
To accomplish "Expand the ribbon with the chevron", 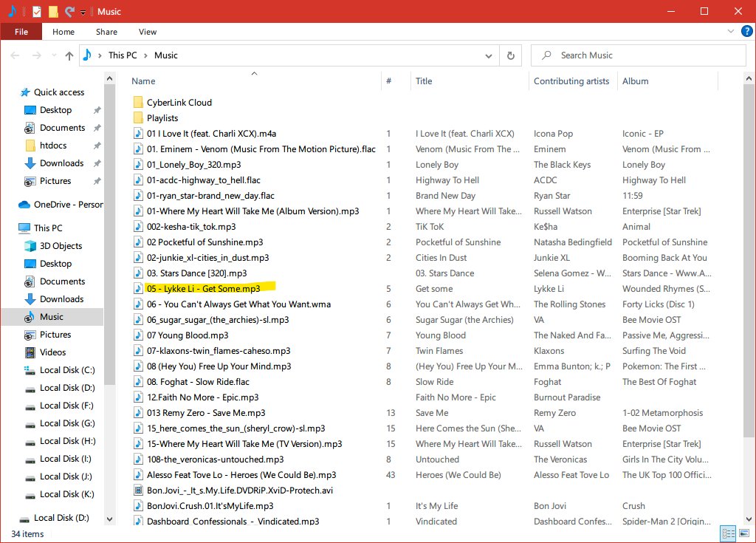I will tap(730, 31).
